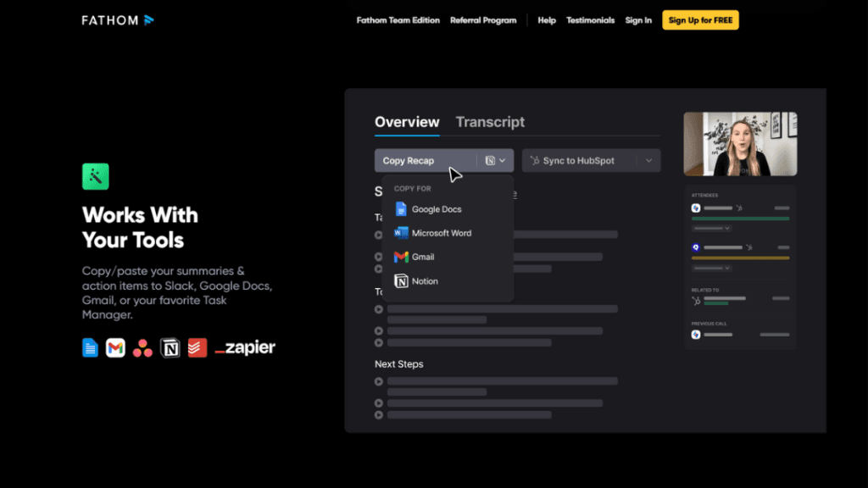
Task: Click the Asana three-dot icon
Action: 142,347
